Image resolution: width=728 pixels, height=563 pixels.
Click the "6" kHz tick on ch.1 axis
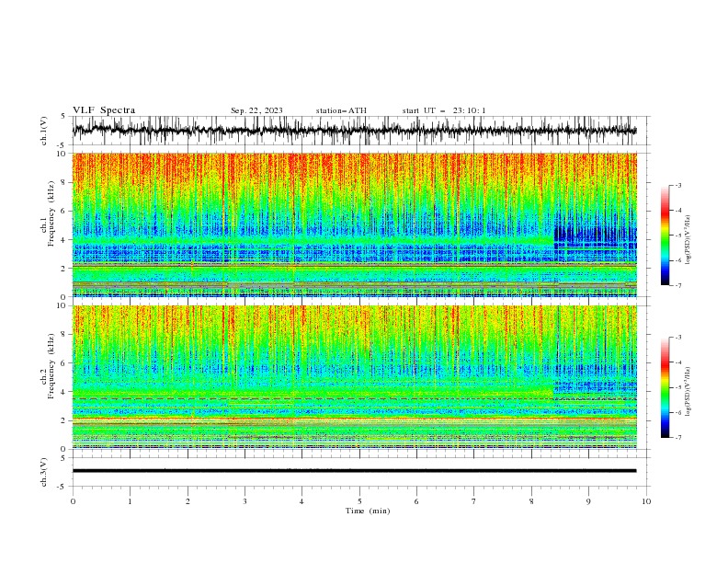coord(64,212)
